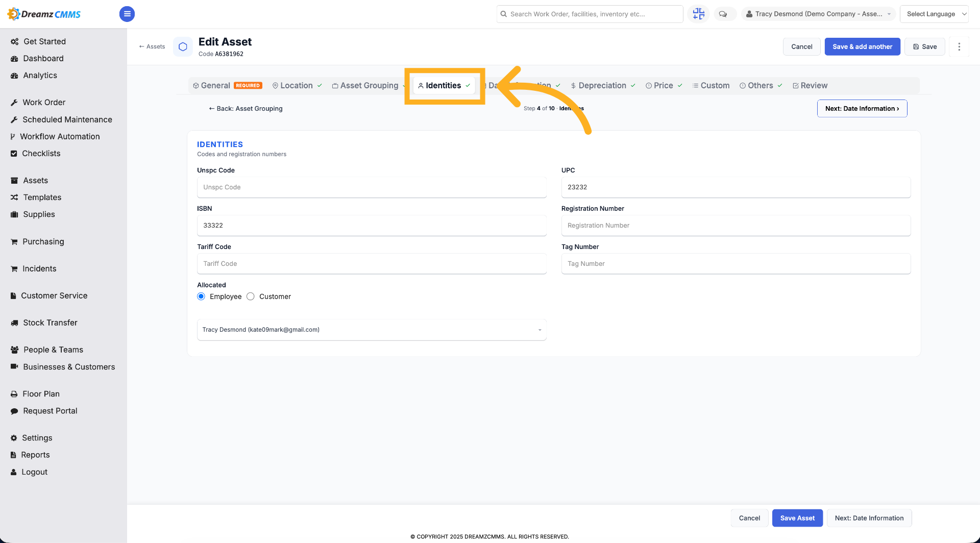This screenshot has height=543, width=980.
Task: Click the Get Started gears icon
Action: [x=14, y=42]
